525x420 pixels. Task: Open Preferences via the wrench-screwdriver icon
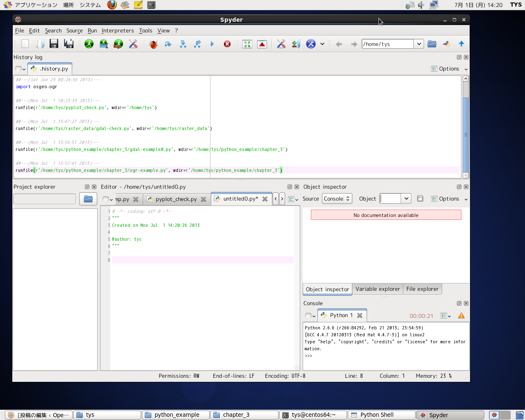coord(281,44)
